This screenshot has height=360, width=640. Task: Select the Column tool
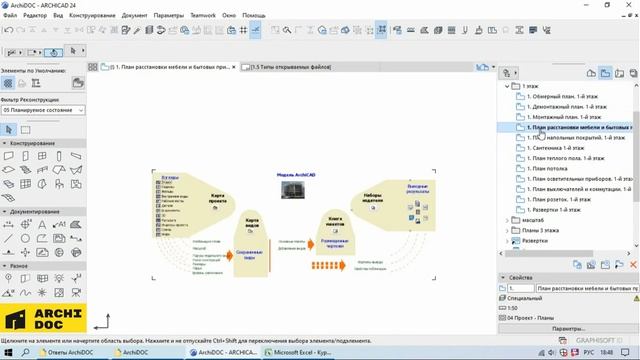(x=59, y=156)
